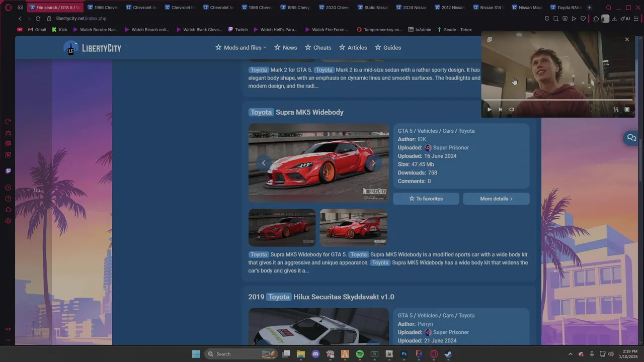
Task: Open the downloads arrow icon in the toolbar
Action: pos(614,19)
